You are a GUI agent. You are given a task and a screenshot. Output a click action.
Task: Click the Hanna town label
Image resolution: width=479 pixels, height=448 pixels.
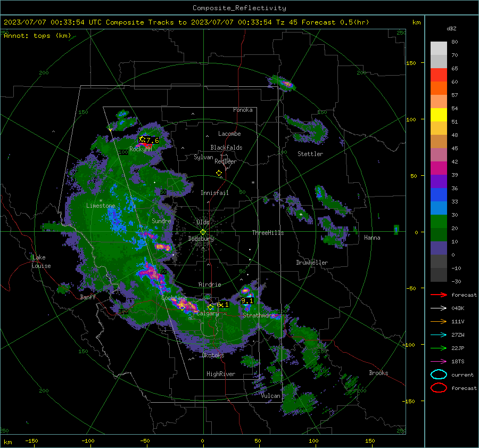pos(372,238)
